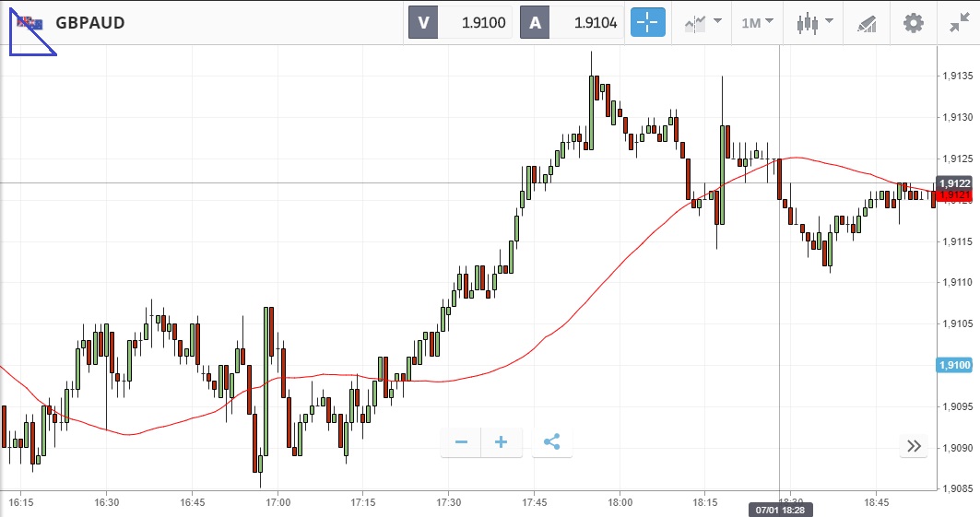Select the drawing tools pencil icon

coord(867,23)
